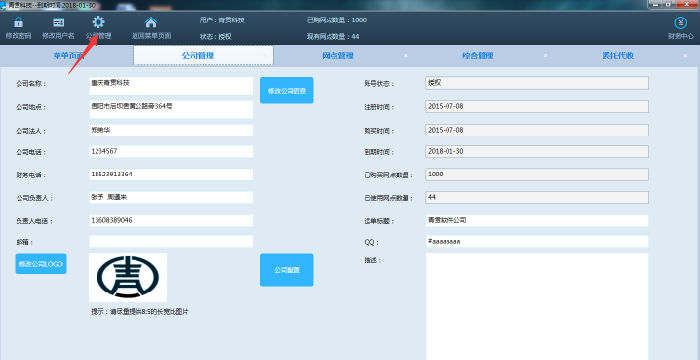Click the 修改公司信息 button
The width and height of the screenshot is (700, 360).
pyautogui.click(x=287, y=91)
